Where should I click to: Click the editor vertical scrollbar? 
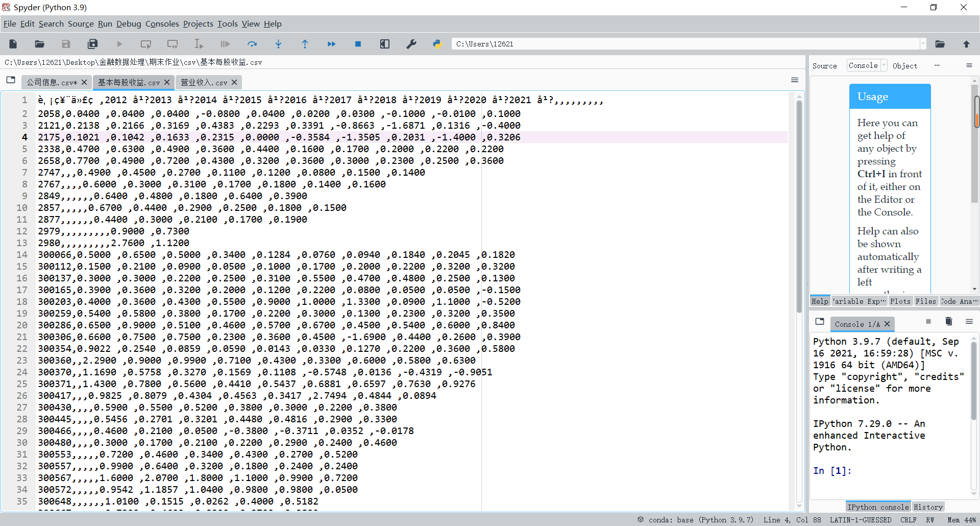tap(799, 207)
